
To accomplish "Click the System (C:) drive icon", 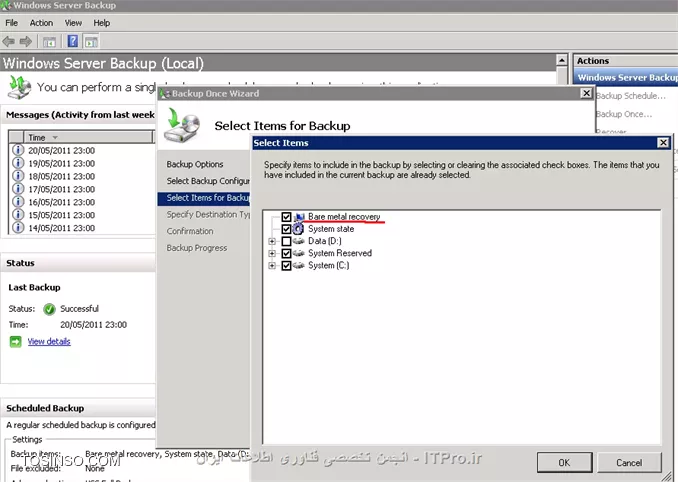I will [x=299, y=265].
